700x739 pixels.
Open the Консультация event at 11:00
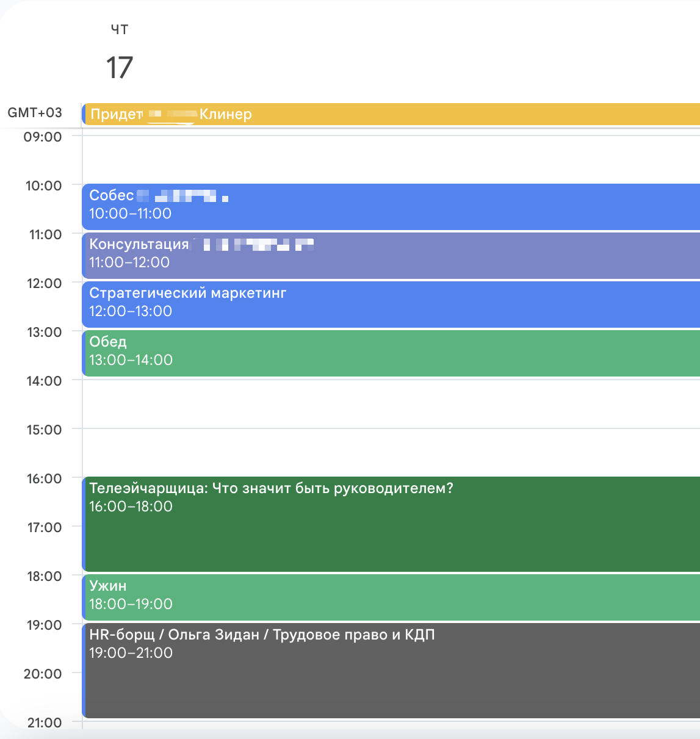[x=391, y=256]
